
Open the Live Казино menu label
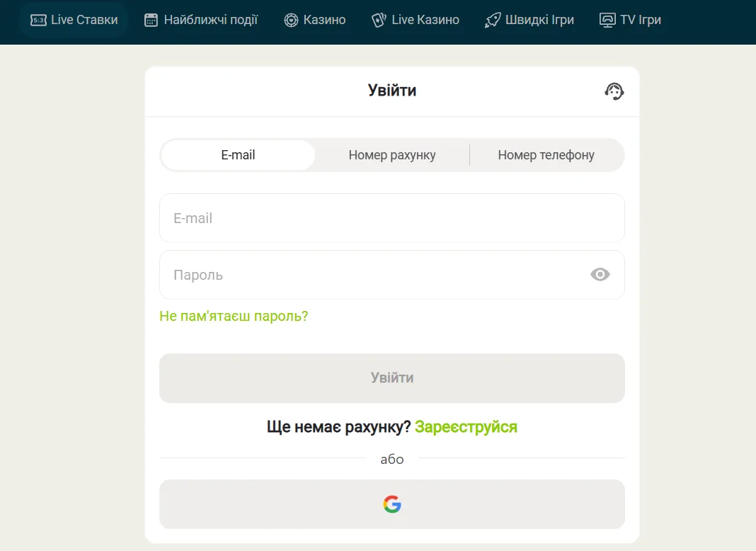click(x=425, y=20)
